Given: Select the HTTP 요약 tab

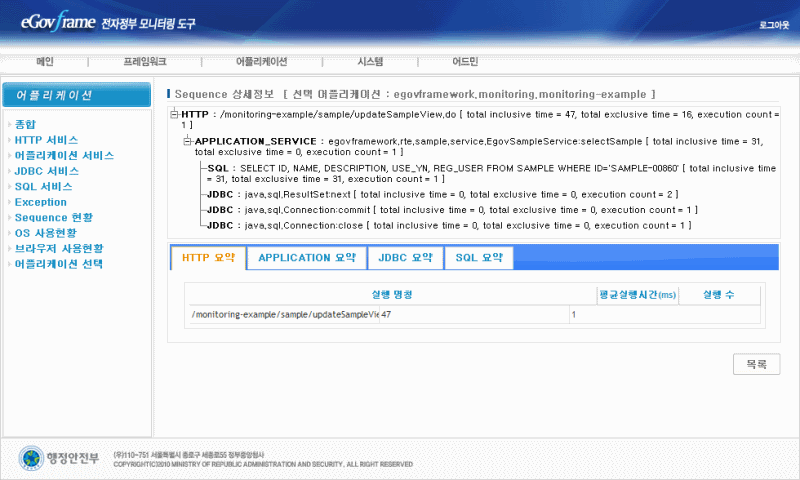Looking at the screenshot, I should tap(208, 258).
